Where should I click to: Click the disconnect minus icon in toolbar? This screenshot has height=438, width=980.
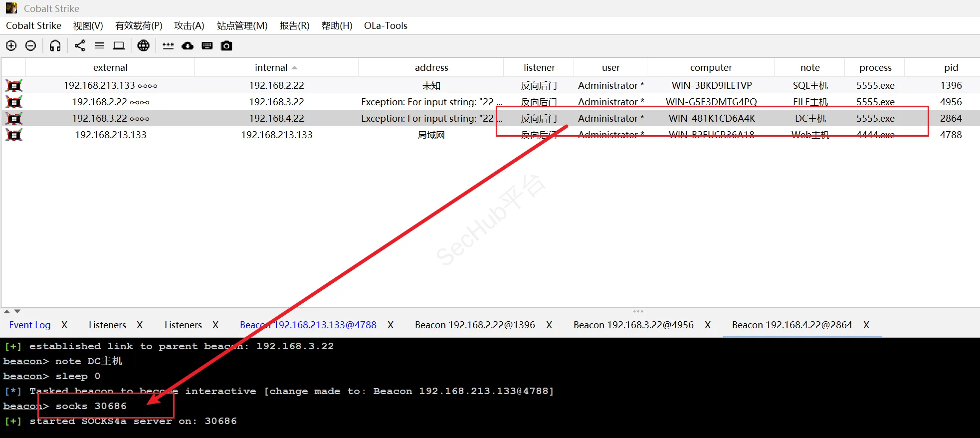click(30, 46)
